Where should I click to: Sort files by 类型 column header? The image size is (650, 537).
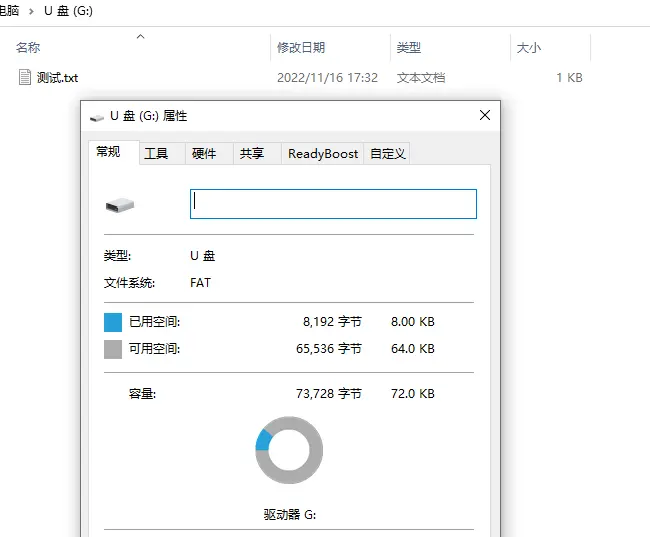click(x=409, y=48)
